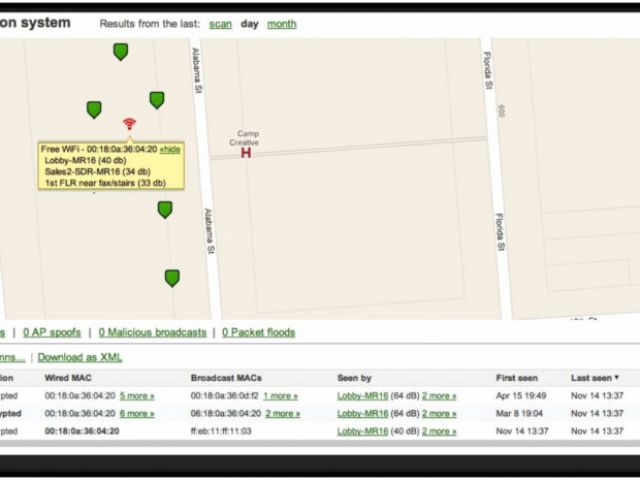Click the red rogue WiFi signal icon
Image resolution: width=640 pixels, height=480 pixels.
coord(129,124)
